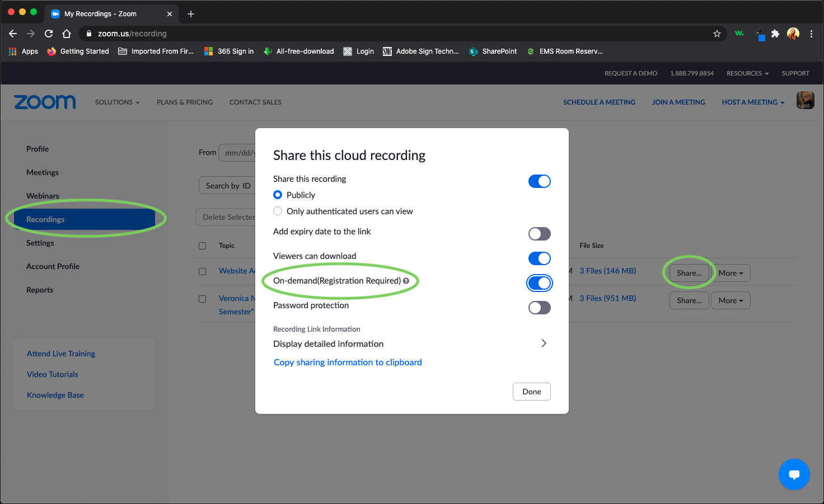824x504 pixels.
Task: Click the Done button
Action: pos(531,392)
